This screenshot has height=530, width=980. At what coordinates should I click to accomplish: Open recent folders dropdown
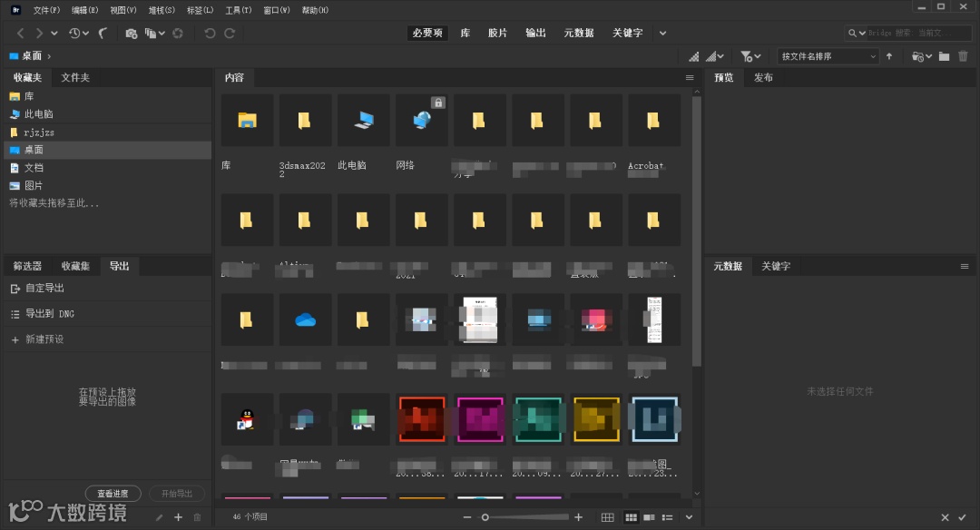coord(922,56)
